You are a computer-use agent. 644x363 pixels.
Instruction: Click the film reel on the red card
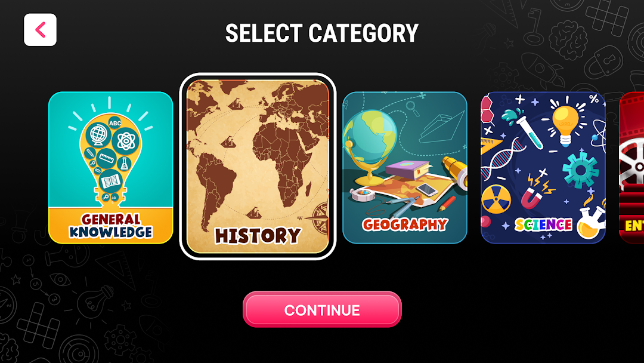[x=631, y=162]
